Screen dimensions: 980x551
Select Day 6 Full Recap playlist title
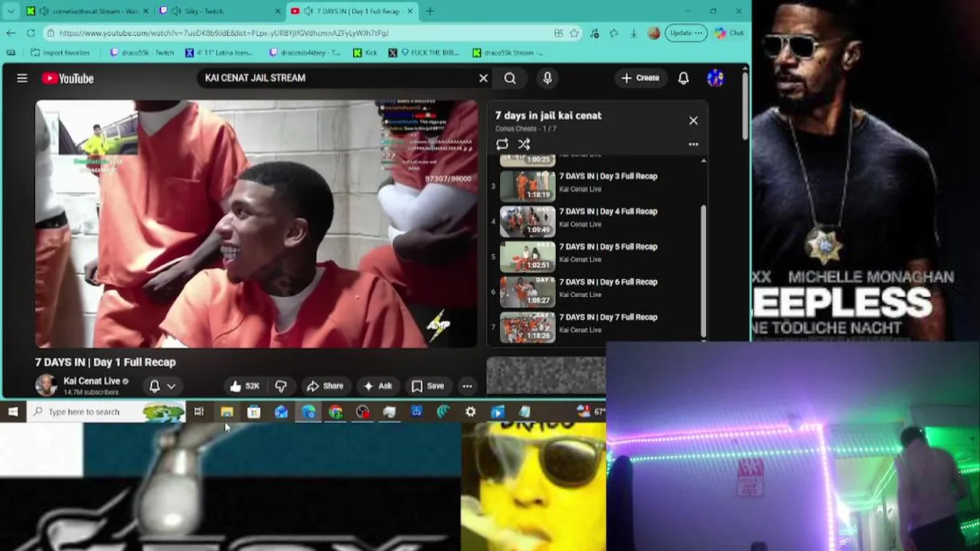pos(608,282)
